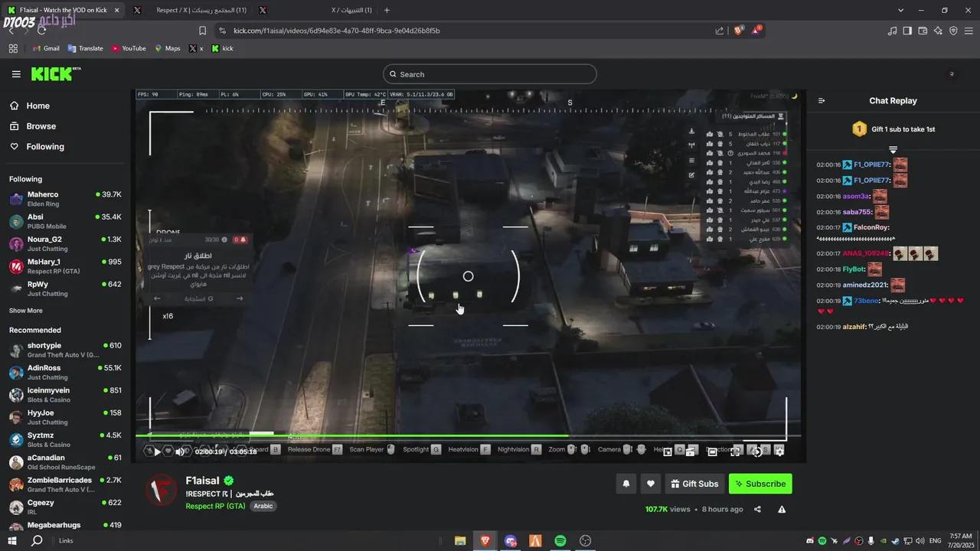
Task: Open the browser main menu
Action: pyautogui.click(x=969, y=31)
